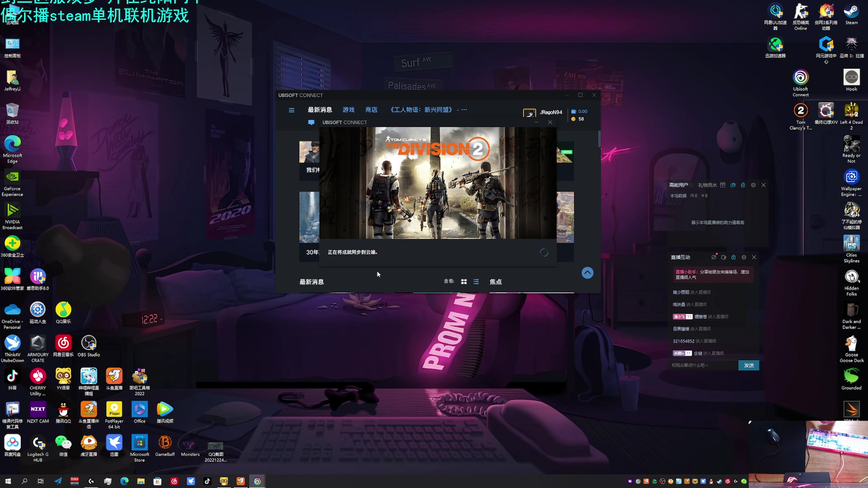Screen dimensions: 868x488
Task: Open the wallet balance 0.00 icon
Action: pos(574,112)
